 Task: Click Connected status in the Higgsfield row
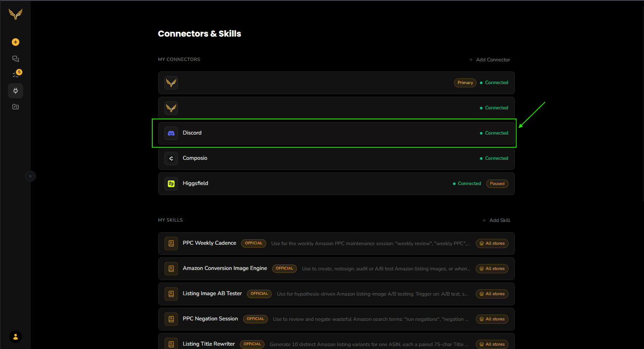click(467, 184)
